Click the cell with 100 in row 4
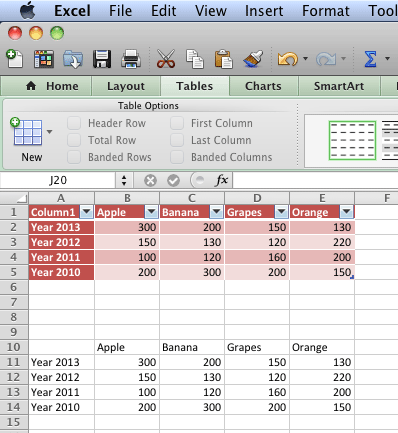This screenshot has width=398, height=433. (x=127, y=257)
